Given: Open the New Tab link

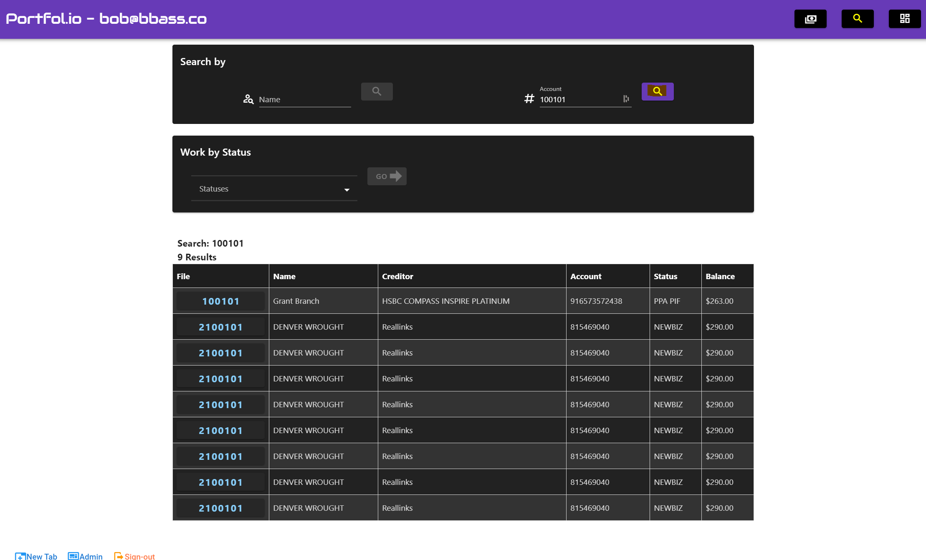Looking at the screenshot, I should point(36,556).
